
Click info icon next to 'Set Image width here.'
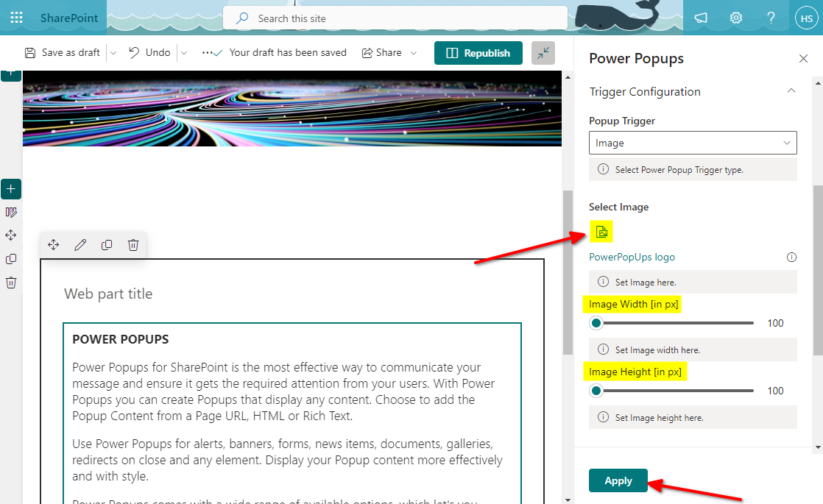point(604,349)
